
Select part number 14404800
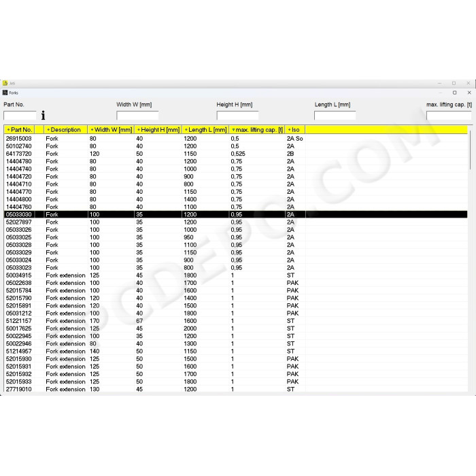(x=19, y=199)
